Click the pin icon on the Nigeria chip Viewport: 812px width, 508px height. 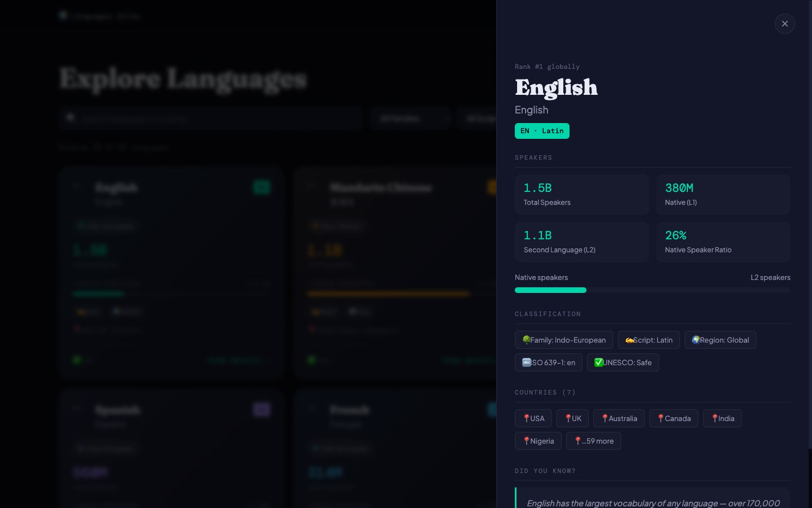[x=526, y=441]
